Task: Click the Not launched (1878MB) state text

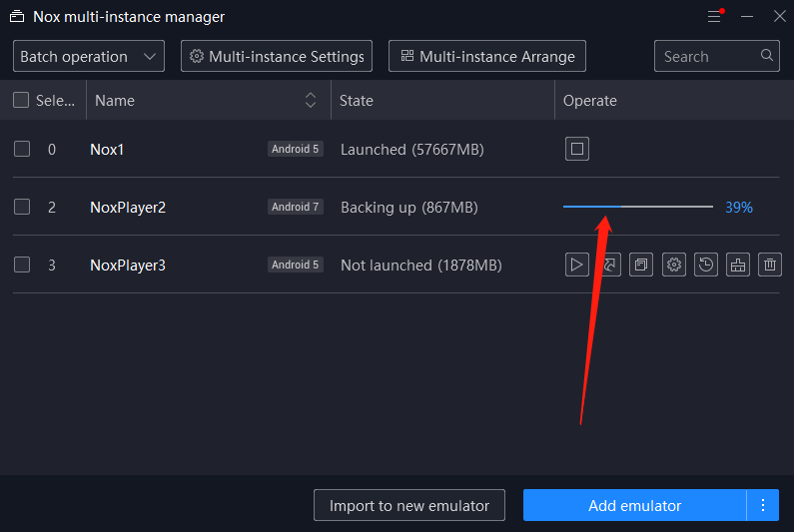Action: click(421, 266)
